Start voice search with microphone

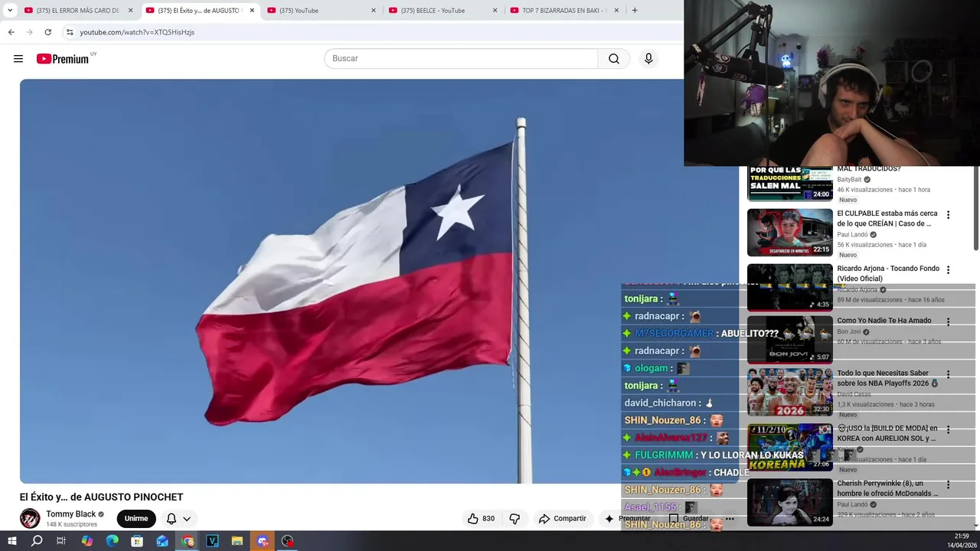(x=648, y=59)
